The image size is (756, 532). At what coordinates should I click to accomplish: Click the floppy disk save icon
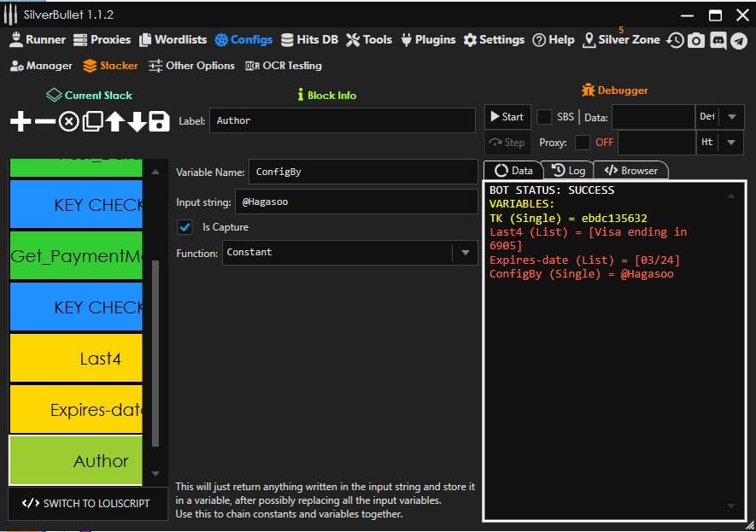[x=159, y=121]
